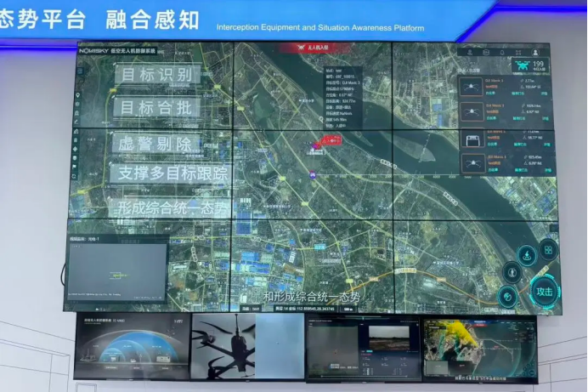Select the flag icon in left sidebar
Image resolution: width=588 pixels, height=392 pixels.
[74, 167]
